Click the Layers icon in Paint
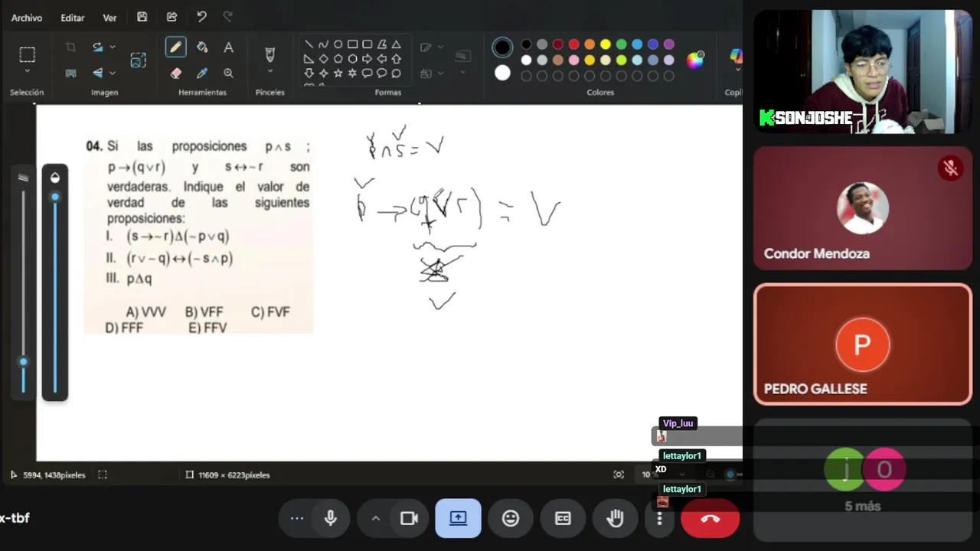This screenshot has height=551, width=980. pos(462,56)
